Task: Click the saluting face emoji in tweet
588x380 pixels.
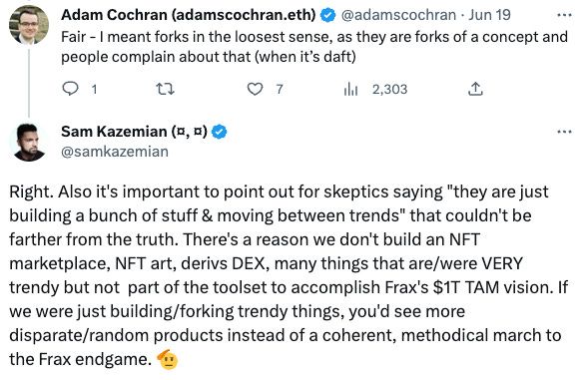Action: click(x=167, y=359)
